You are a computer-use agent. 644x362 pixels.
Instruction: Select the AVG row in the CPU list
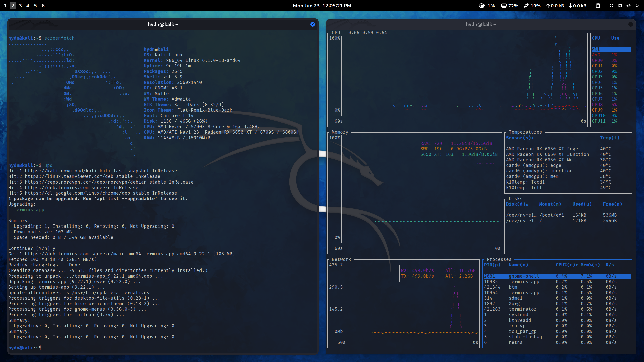pos(611,55)
